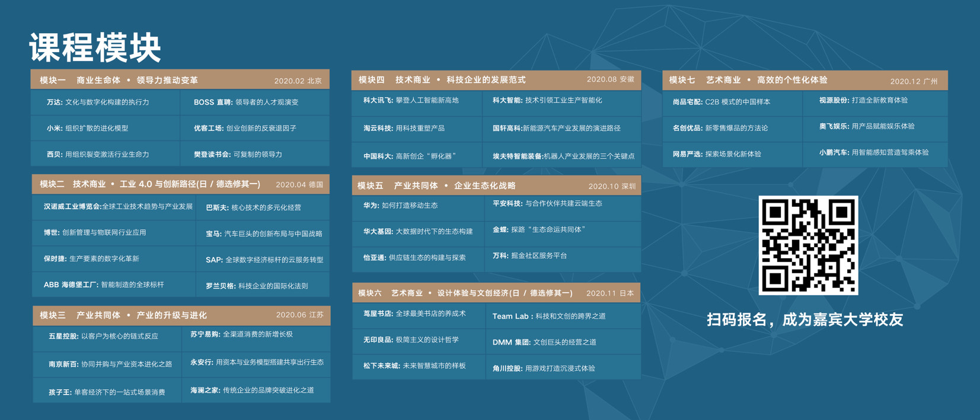The height and width of the screenshot is (420, 980).
Task: Select the 博世 创新管理与物联网行业应用 entry
Action: click(114, 233)
